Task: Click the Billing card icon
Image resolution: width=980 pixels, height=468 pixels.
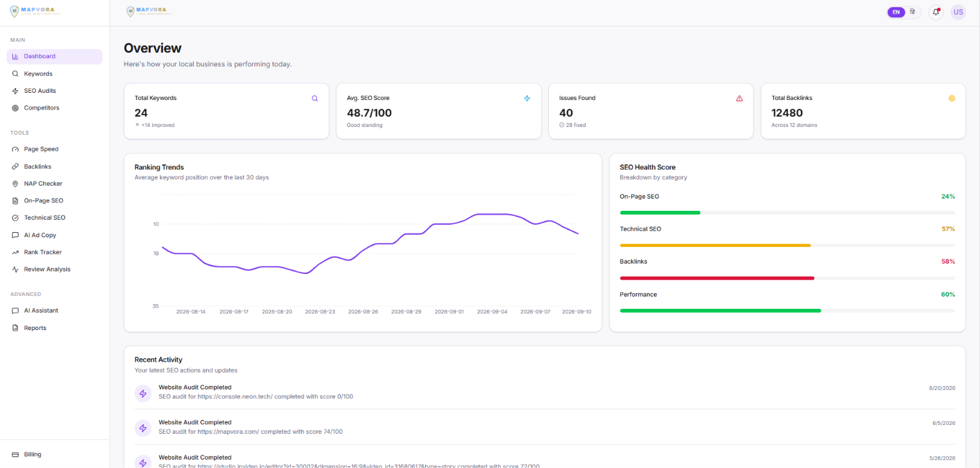Action: 15,454
